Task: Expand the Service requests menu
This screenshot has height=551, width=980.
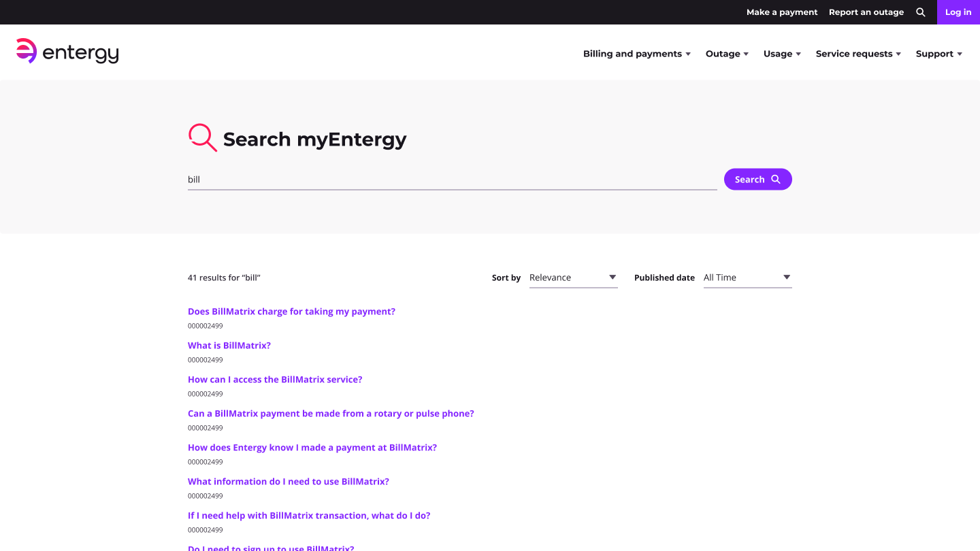Action: click(859, 54)
